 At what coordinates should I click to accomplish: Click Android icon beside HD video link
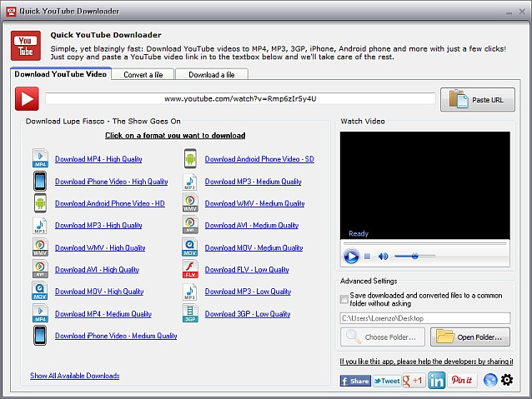[40, 203]
